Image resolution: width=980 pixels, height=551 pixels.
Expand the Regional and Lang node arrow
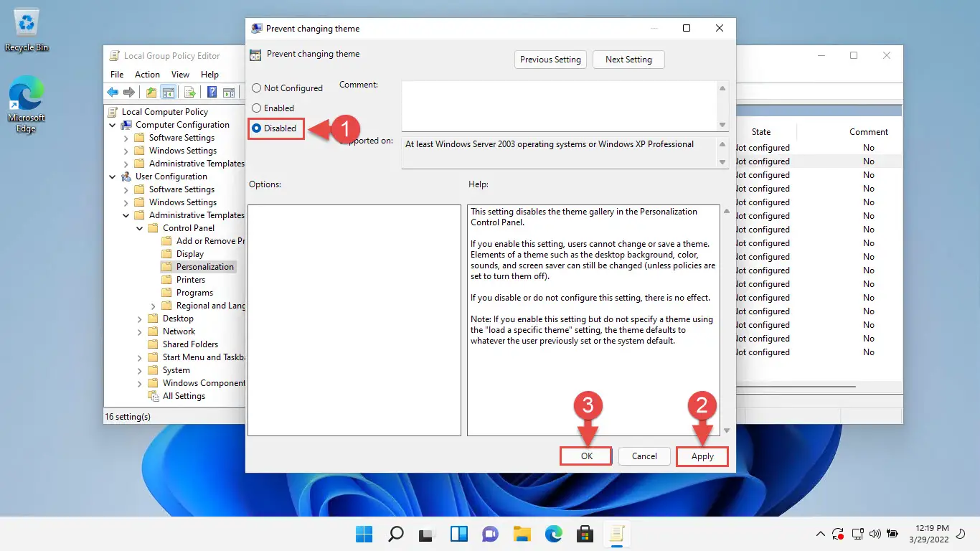point(154,306)
